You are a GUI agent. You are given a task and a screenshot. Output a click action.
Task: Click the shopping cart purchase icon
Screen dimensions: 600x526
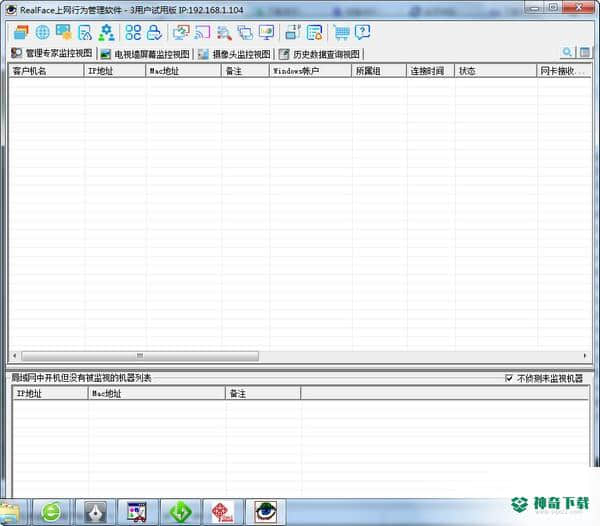click(341, 33)
